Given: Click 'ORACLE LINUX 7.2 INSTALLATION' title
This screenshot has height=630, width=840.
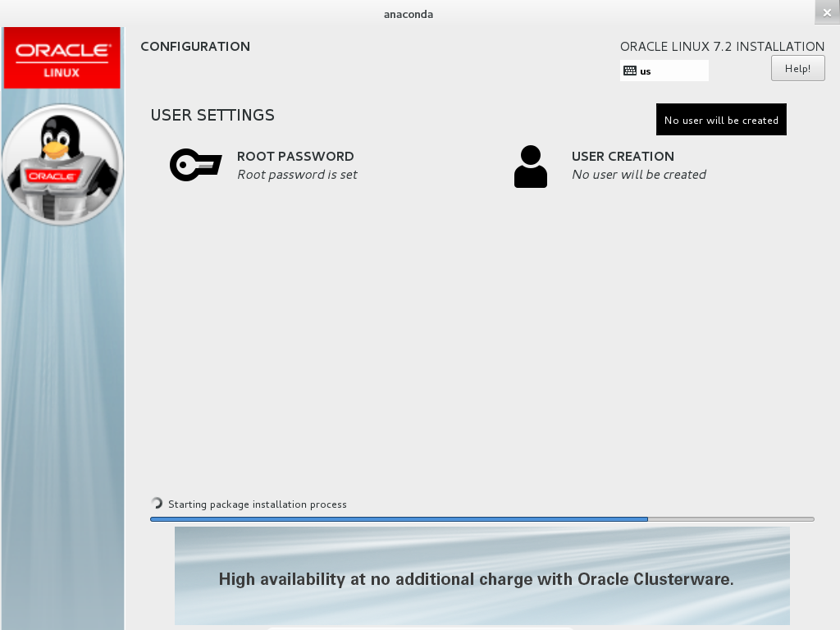Looking at the screenshot, I should (x=722, y=47).
